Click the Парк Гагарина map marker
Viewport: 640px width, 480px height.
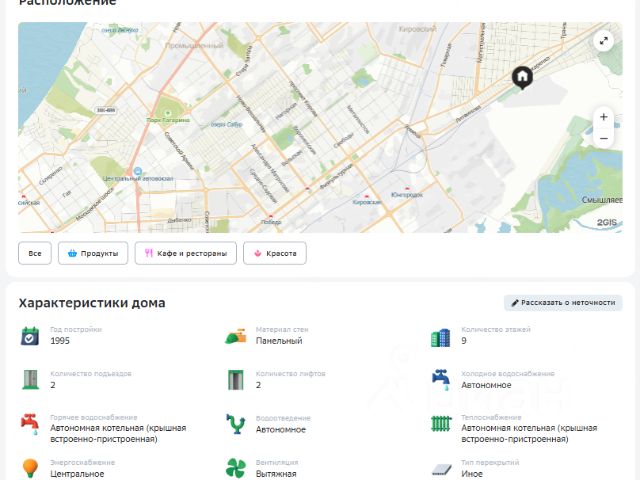click(x=168, y=113)
